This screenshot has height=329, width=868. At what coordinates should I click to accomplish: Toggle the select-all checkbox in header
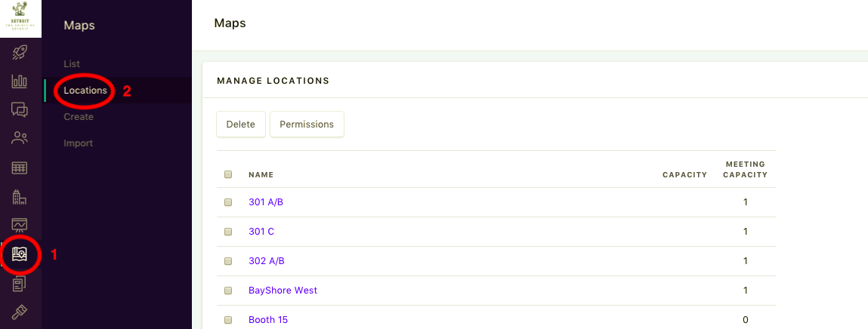[x=228, y=174]
